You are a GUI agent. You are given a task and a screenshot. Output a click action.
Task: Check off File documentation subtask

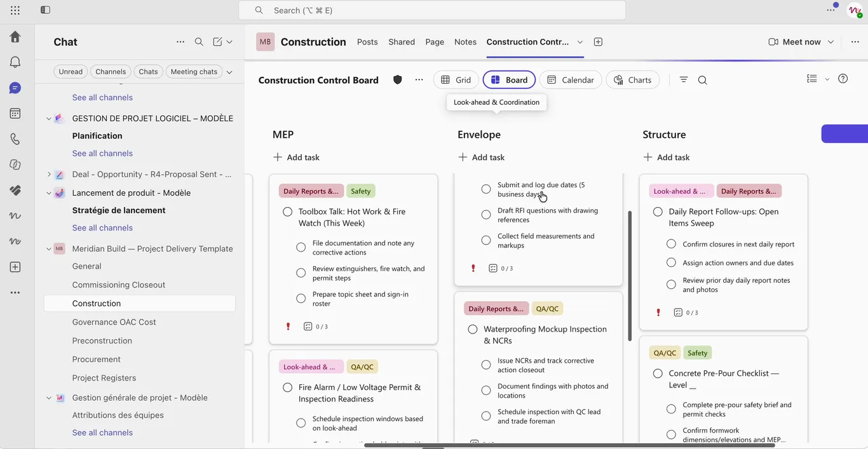point(301,248)
